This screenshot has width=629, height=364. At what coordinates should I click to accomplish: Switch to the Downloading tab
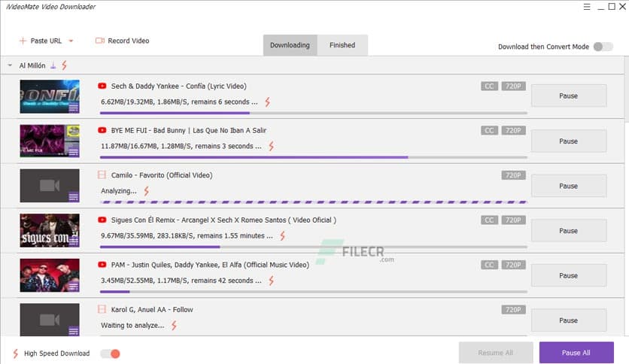point(290,45)
